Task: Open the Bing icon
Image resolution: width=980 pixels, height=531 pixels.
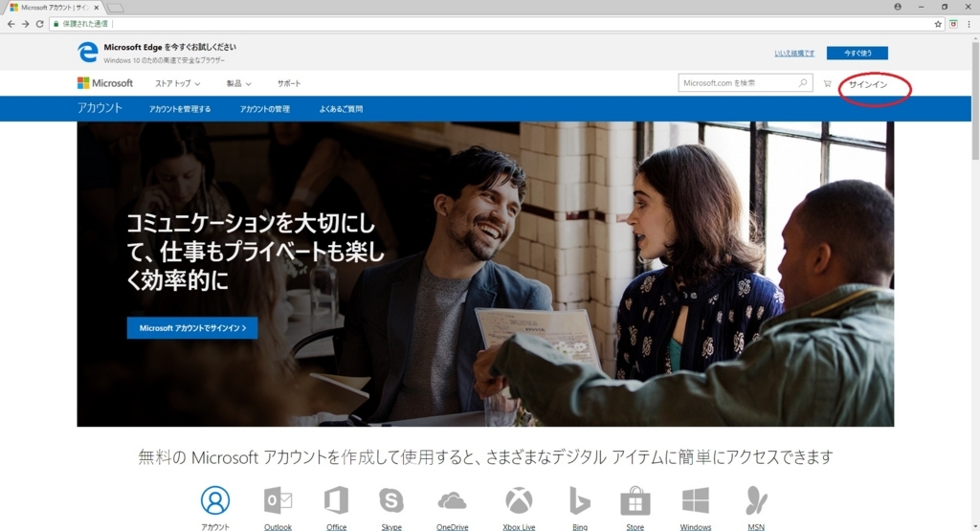Action: pyautogui.click(x=579, y=500)
